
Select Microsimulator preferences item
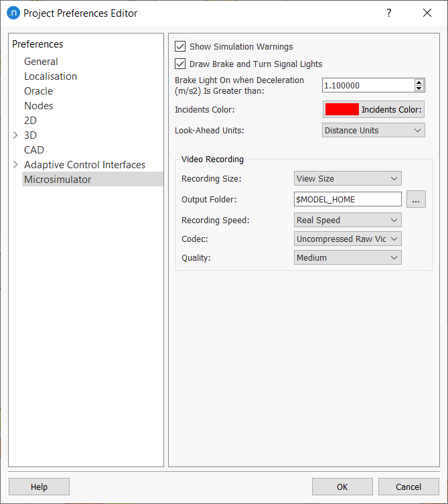point(92,179)
